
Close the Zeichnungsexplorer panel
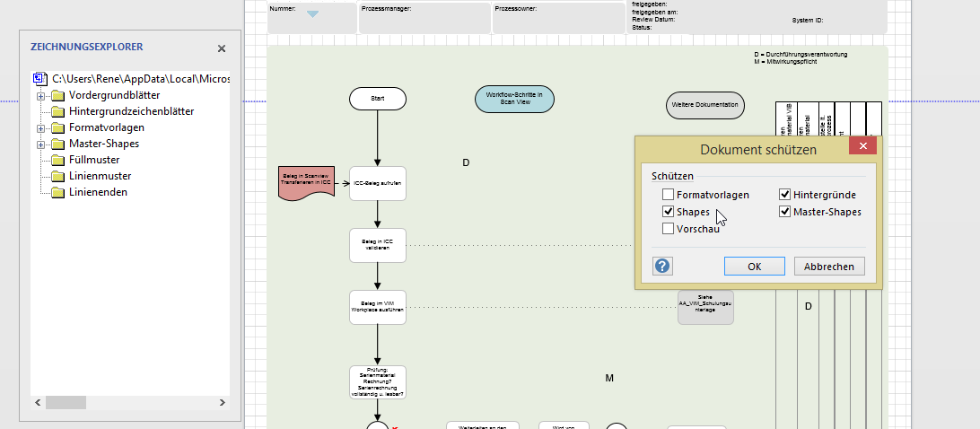[x=222, y=48]
